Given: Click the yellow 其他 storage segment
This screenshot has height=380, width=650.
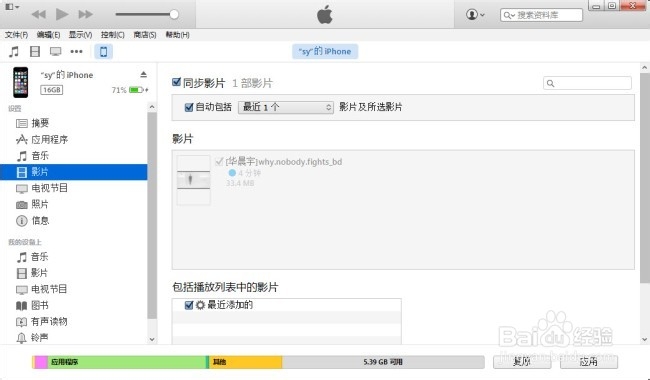Looking at the screenshot, I should coord(245,362).
